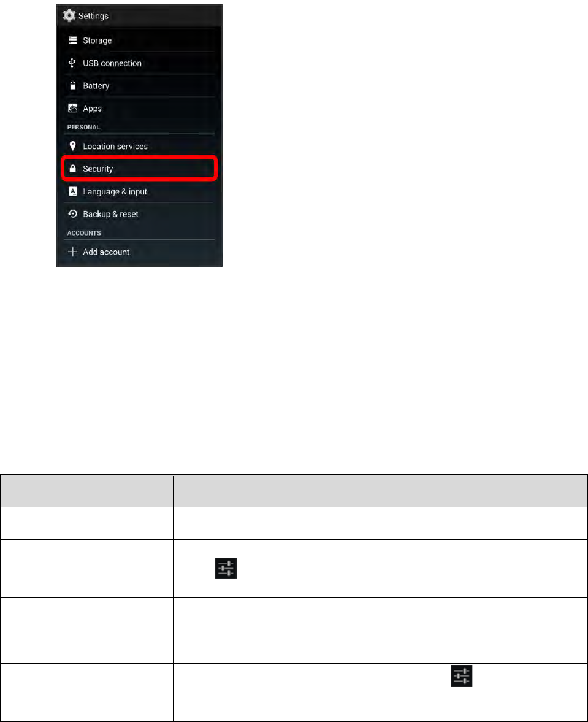
Task: Click the Settings gear icon
Action: coord(69,15)
